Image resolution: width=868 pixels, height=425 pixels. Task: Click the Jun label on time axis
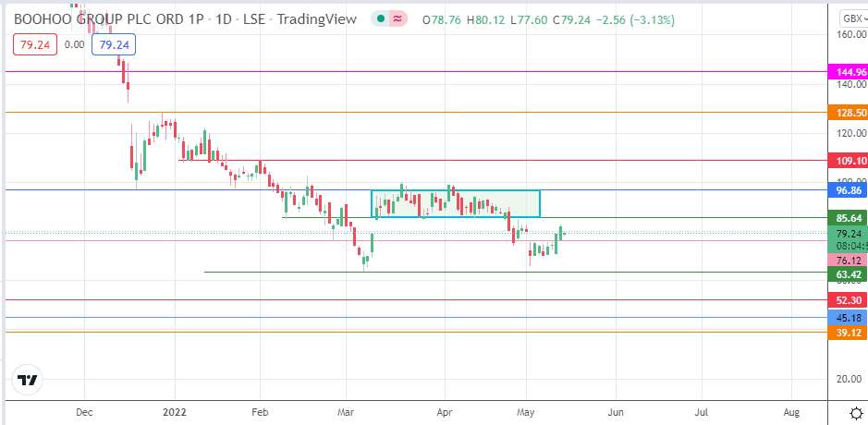coord(616,412)
